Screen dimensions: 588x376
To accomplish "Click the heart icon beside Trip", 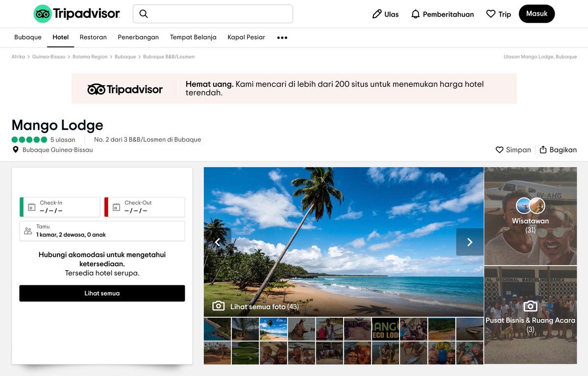I will click(x=490, y=14).
